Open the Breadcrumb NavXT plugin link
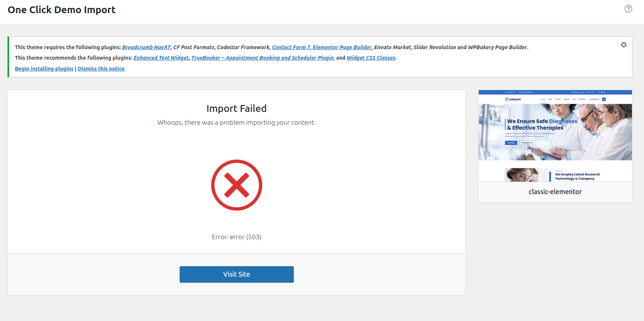 click(146, 47)
